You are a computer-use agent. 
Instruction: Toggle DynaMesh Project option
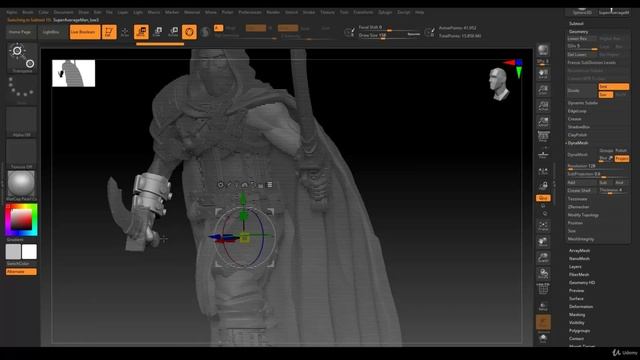point(621,158)
